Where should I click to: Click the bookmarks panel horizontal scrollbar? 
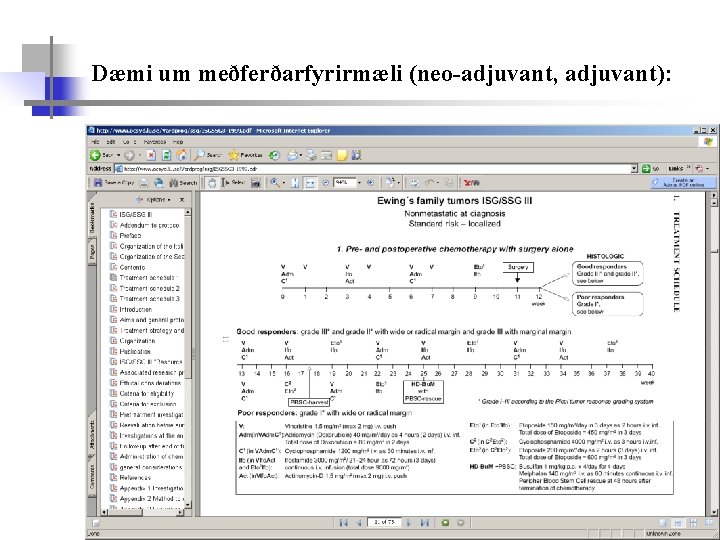point(143,512)
